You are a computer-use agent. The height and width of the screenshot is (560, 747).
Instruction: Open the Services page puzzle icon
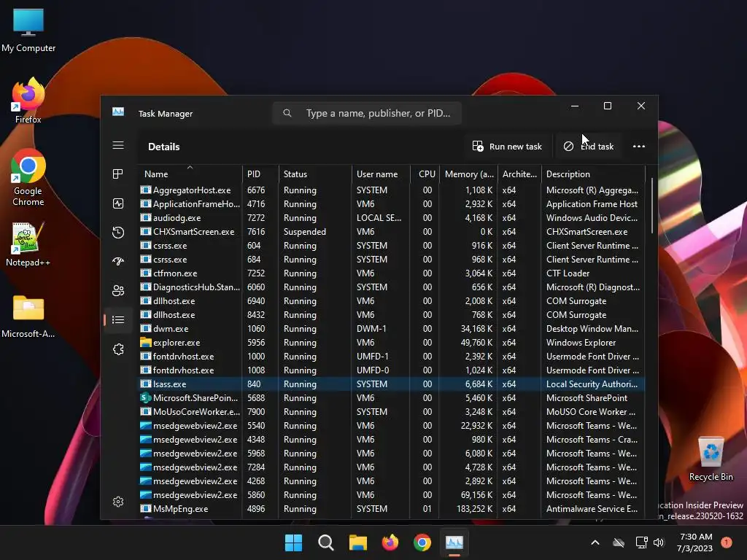pyautogui.click(x=118, y=349)
